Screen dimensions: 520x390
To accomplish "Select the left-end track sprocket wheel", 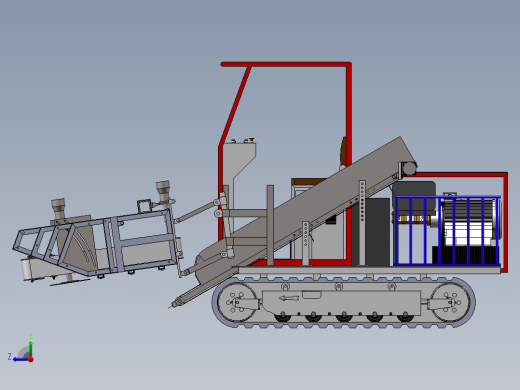I will click(237, 302).
